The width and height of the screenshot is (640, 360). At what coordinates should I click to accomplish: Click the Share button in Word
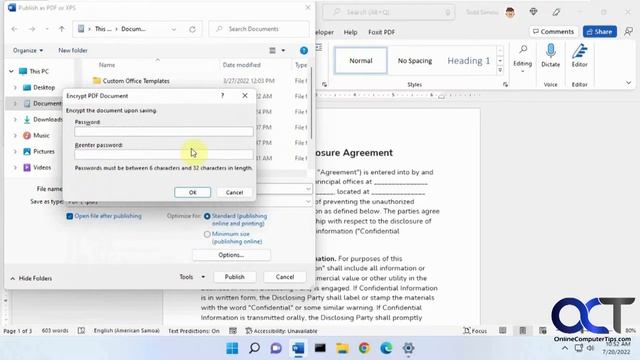pyautogui.click(x=600, y=31)
